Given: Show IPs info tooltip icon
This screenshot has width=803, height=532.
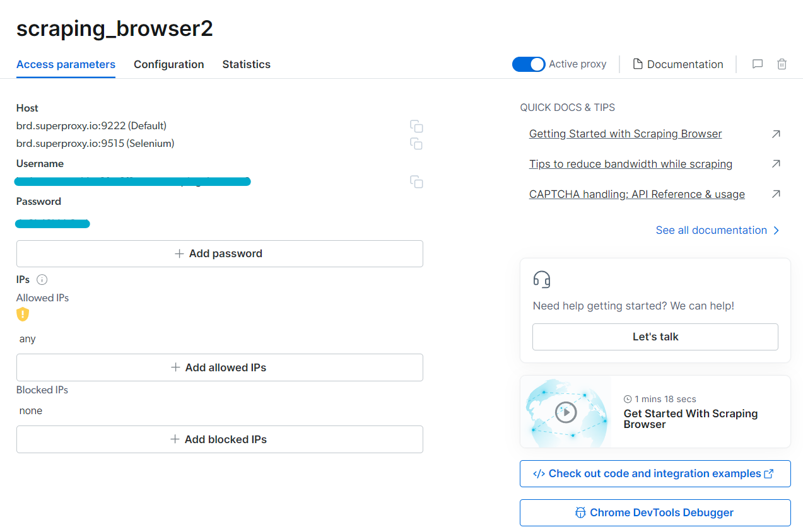Looking at the screenshot, I should (42, 280).
